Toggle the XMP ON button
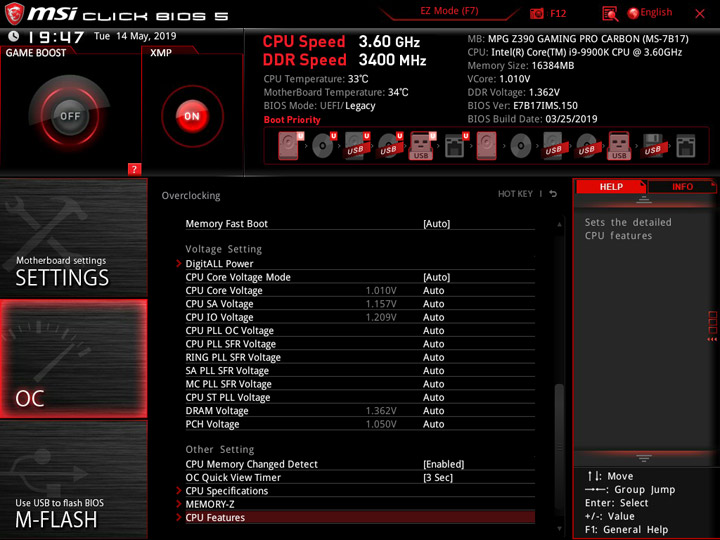 [192, 116]
